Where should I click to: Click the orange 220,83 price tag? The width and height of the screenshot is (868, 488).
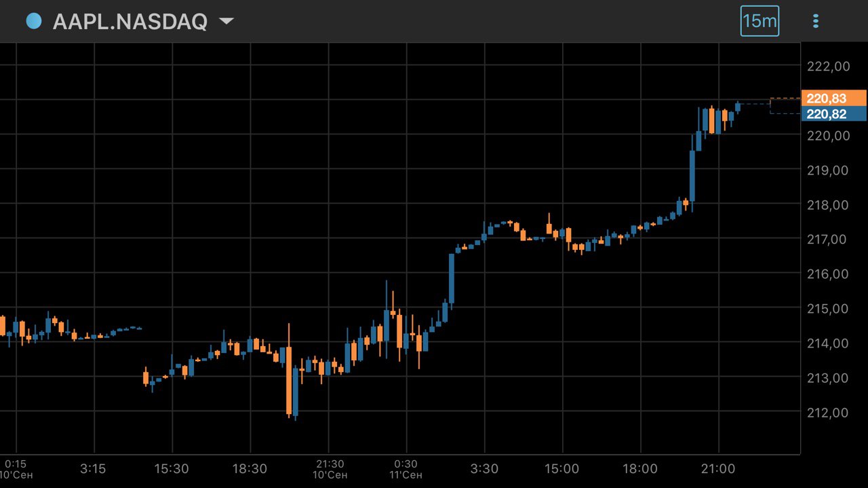(833, 98)
